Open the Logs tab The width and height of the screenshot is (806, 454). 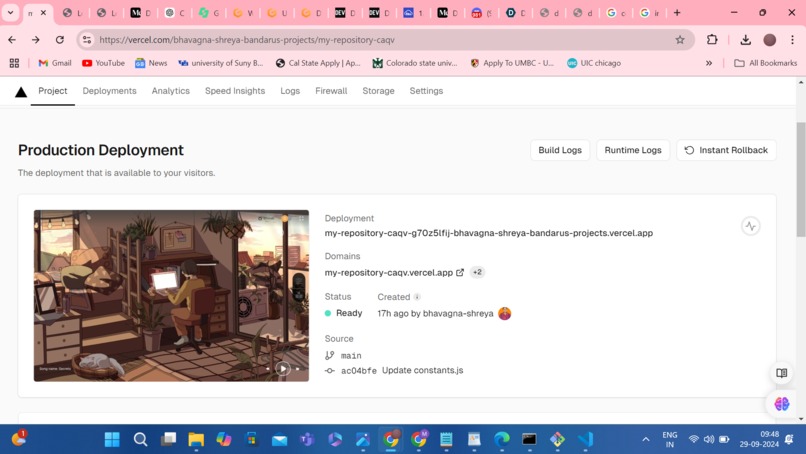click(290, 91)
